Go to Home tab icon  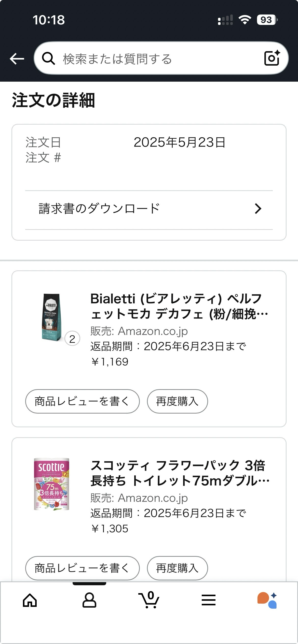[x=30, y=600]
